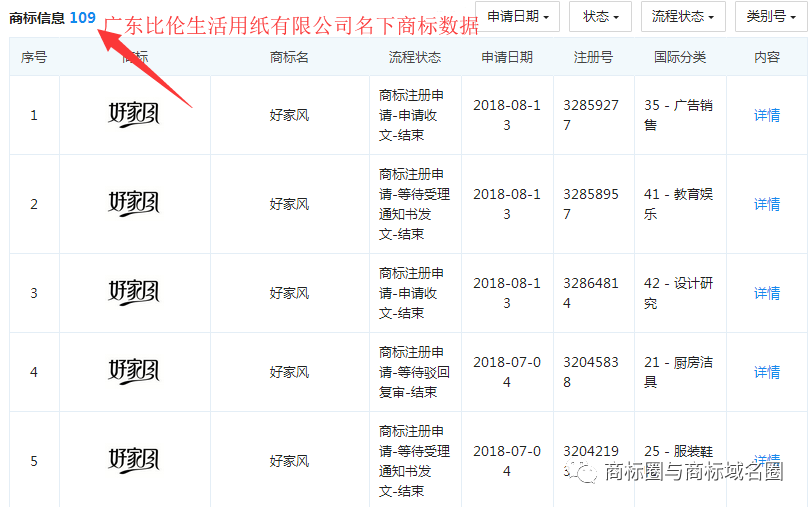Click application date 2018-07-04 in row 4
The image size is (810, 507).
[x=507, y=372]
